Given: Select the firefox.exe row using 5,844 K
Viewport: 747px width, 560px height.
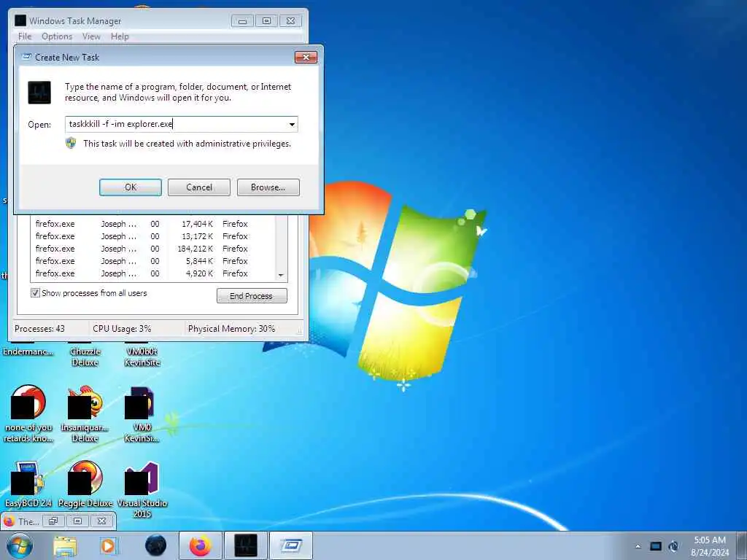Looking at the screenshot, I should [153, 261].
